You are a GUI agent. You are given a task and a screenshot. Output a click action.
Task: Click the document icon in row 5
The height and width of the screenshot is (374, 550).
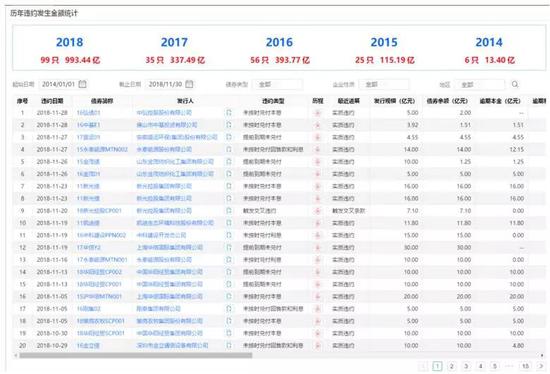pos(229,162)
